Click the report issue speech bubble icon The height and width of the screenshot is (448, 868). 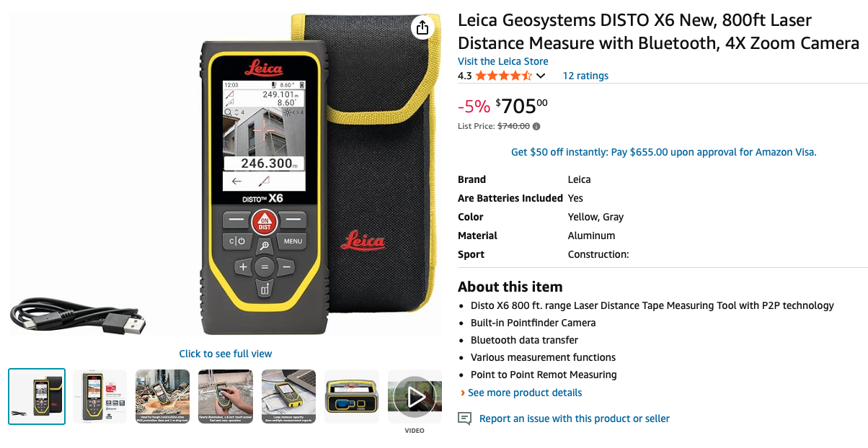point(465,418)
